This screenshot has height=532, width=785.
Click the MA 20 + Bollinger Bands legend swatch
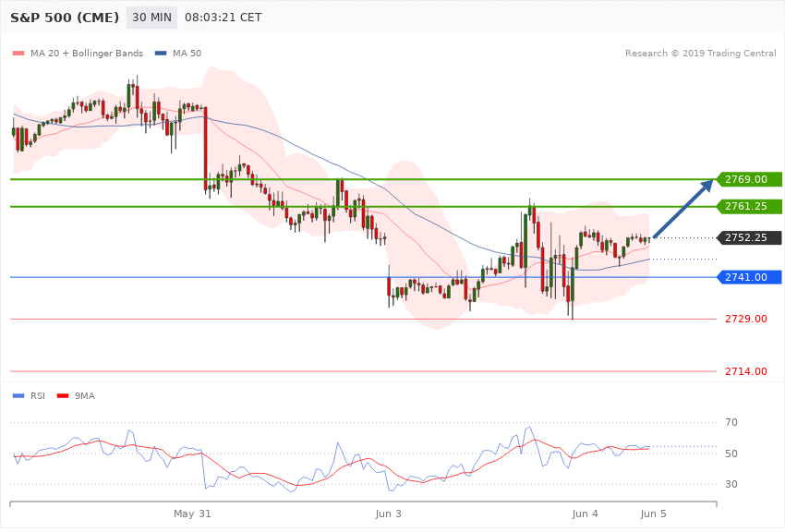pos(18,53)
